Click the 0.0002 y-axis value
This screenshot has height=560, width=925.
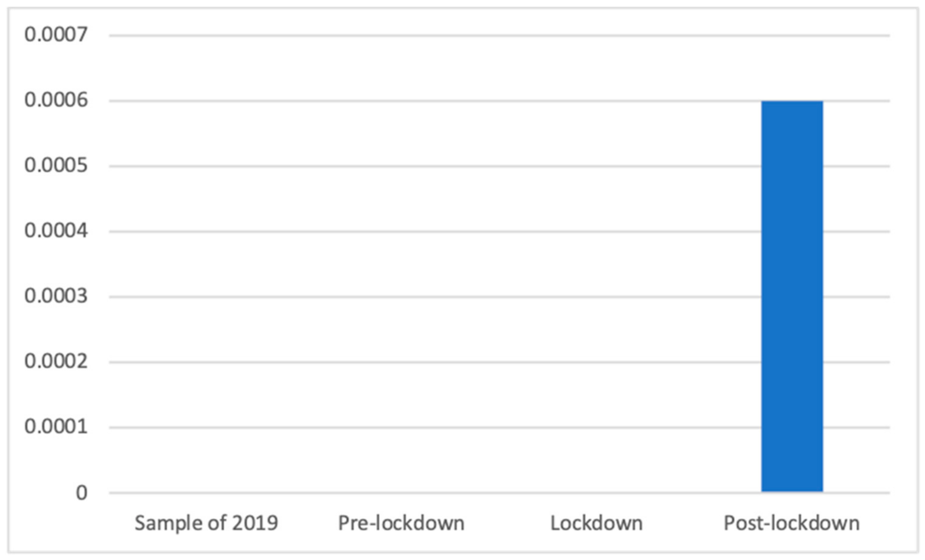pyautogui.click(x=56, y=362)
